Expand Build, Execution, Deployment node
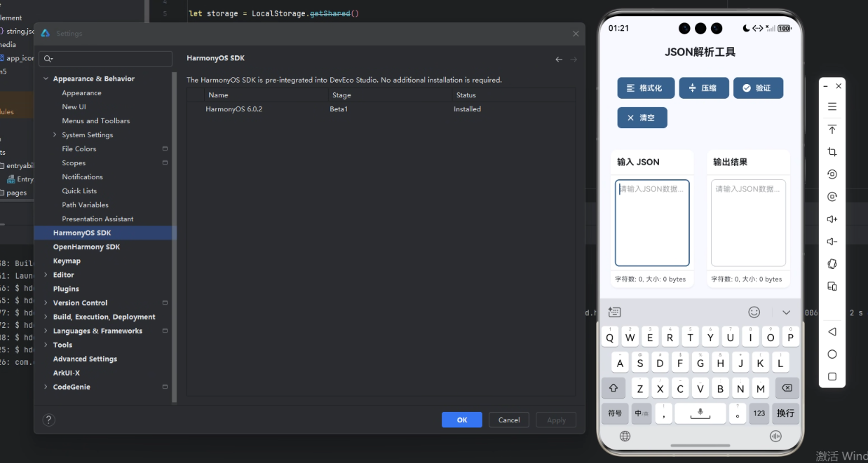 tap(46, 317)
